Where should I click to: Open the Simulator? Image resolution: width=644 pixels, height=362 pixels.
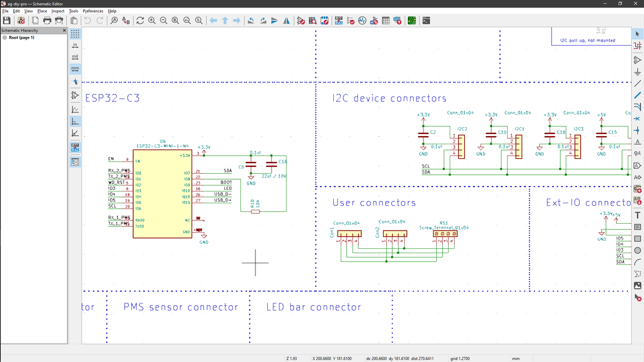362,20
